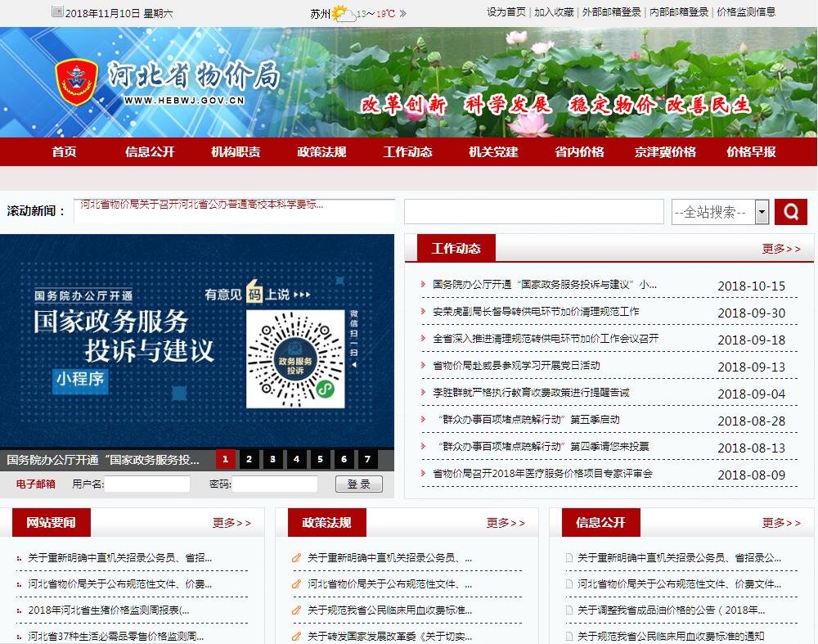
Task: Click the red search magnifier button
Action: point(790,212)
